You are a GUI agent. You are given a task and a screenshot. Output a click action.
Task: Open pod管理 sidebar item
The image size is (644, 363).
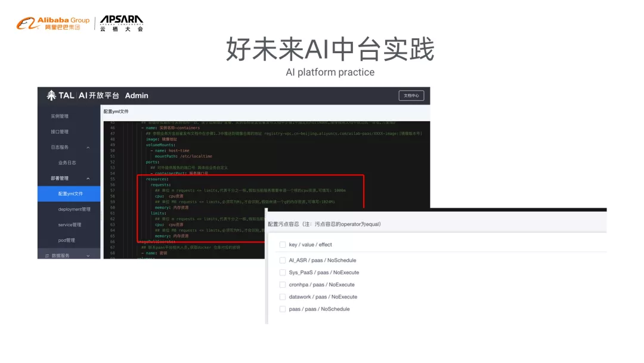(67, 241)
